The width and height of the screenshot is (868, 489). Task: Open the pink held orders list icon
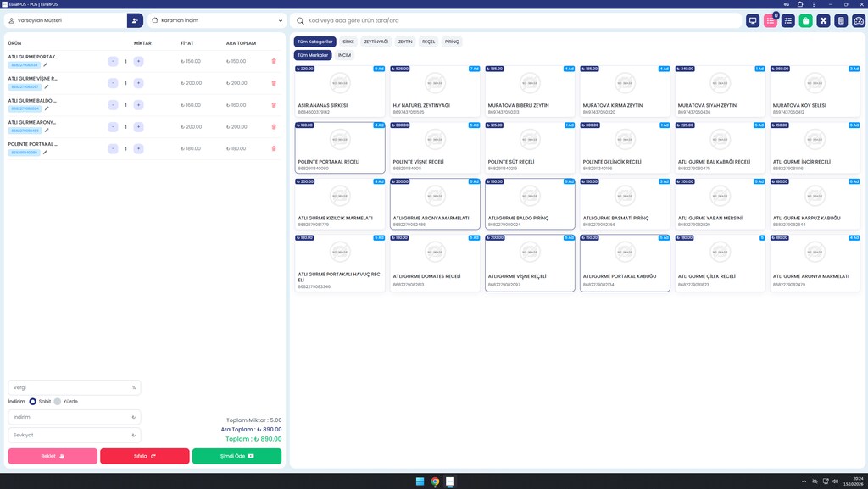tap(771, 21)
